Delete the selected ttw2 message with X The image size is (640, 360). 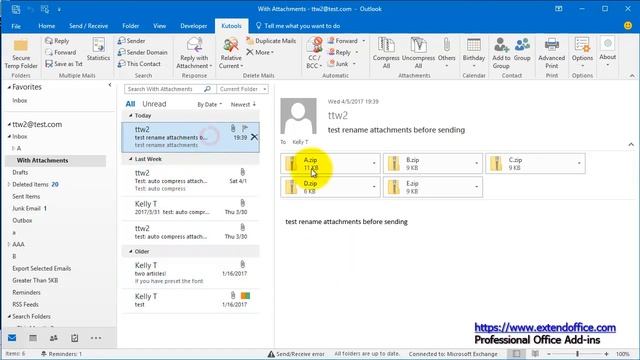coord(254,137)
